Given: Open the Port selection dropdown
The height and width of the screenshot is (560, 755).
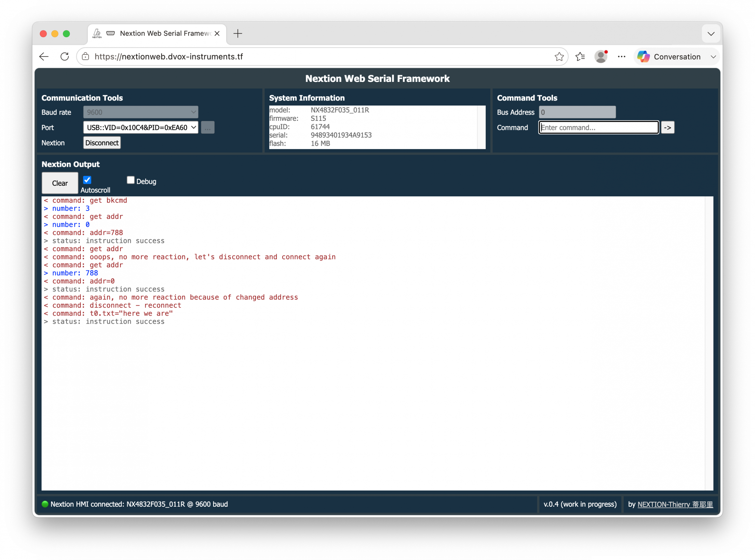Looking at the screenshot, I should 141,127.
